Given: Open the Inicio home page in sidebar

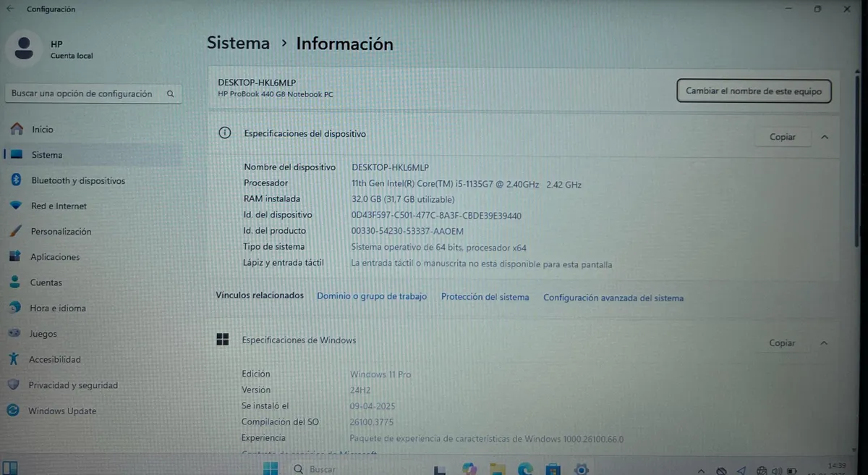Looking at the screenshot, I should click(x=93, y=130).
